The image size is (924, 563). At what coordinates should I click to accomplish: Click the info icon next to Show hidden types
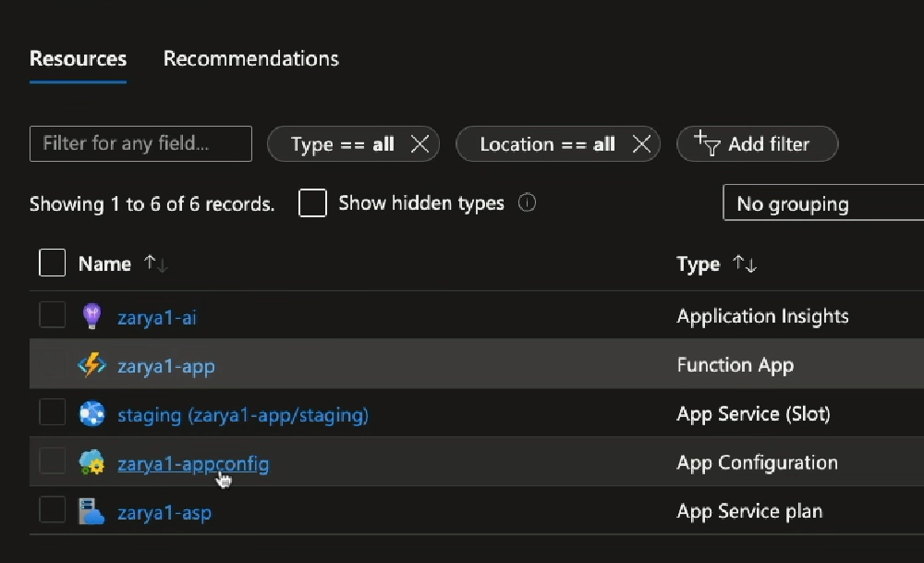(x=527, y=202)
